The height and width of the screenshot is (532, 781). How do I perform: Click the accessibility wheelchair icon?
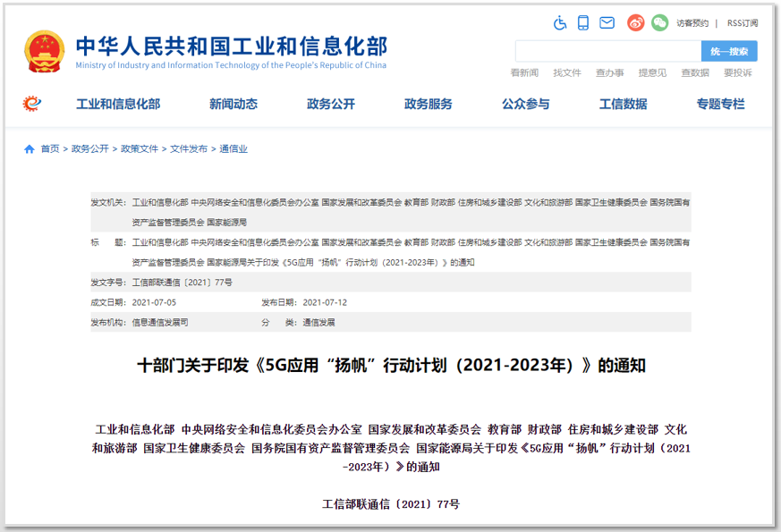click(560, 23)
